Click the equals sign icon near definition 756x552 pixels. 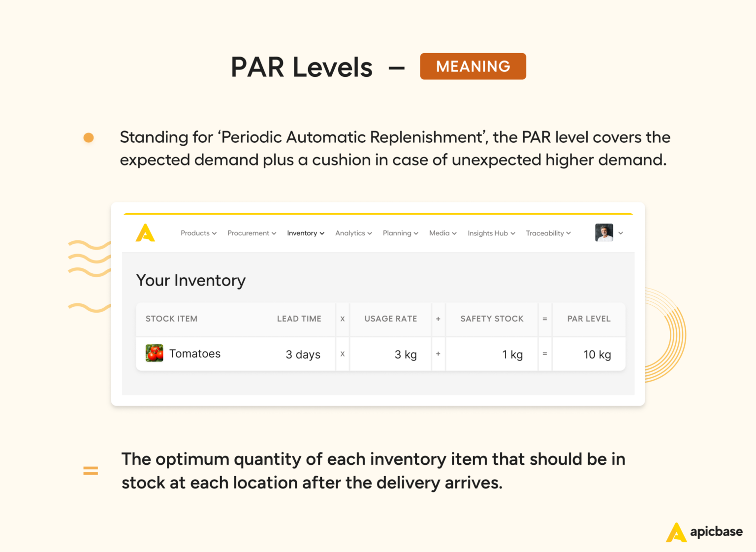point(91,470)
